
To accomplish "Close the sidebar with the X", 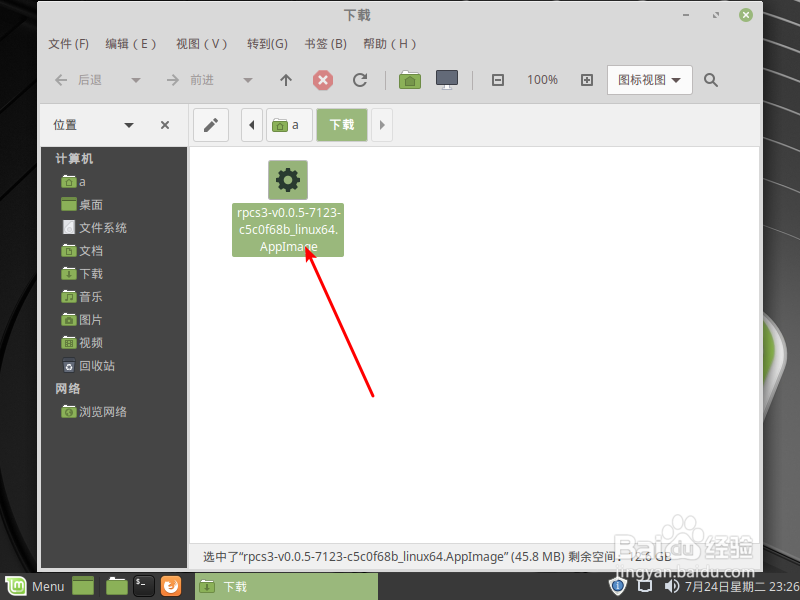I will tap(165, 125).
